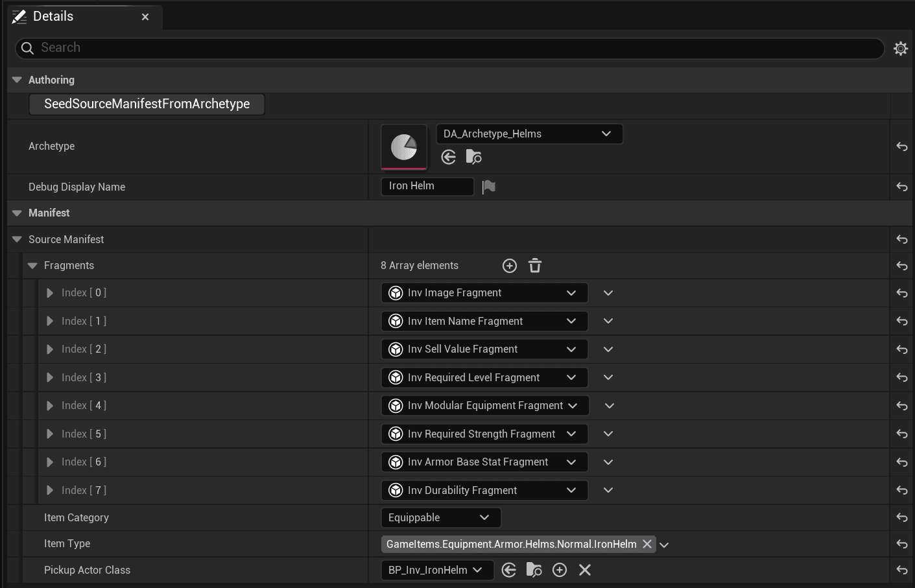The image size is (915, 588).
Task: Open the Inv Required Level Fragment dropdown
Action: (x=484, y=377)
